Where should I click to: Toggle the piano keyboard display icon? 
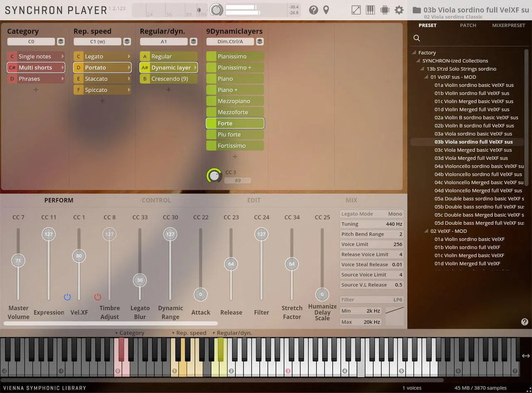click(370, 10)
